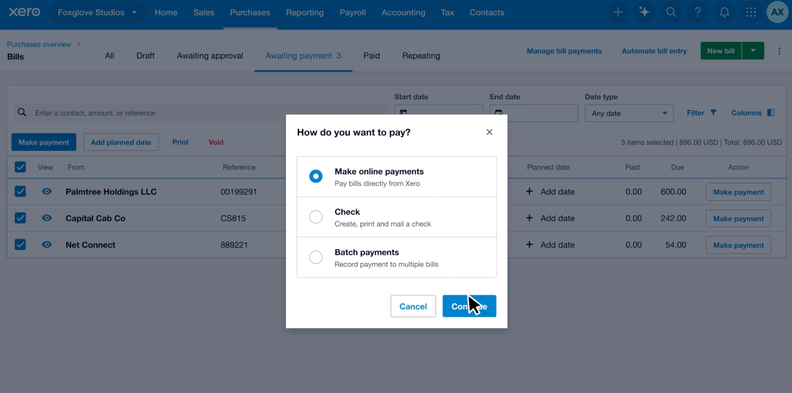The image size is (792, 393).
Task: Open the apps grid icon
Action: click(x=751, y=13)
